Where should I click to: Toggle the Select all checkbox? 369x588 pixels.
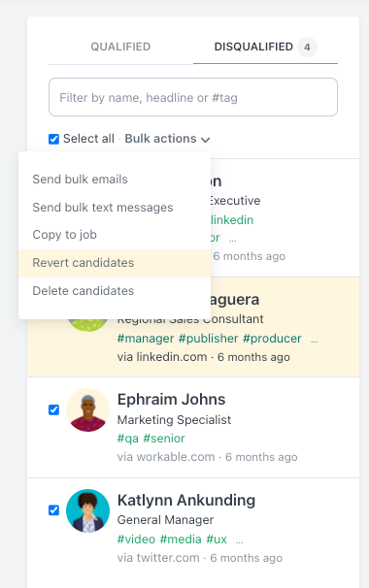[x=53, y=139]
